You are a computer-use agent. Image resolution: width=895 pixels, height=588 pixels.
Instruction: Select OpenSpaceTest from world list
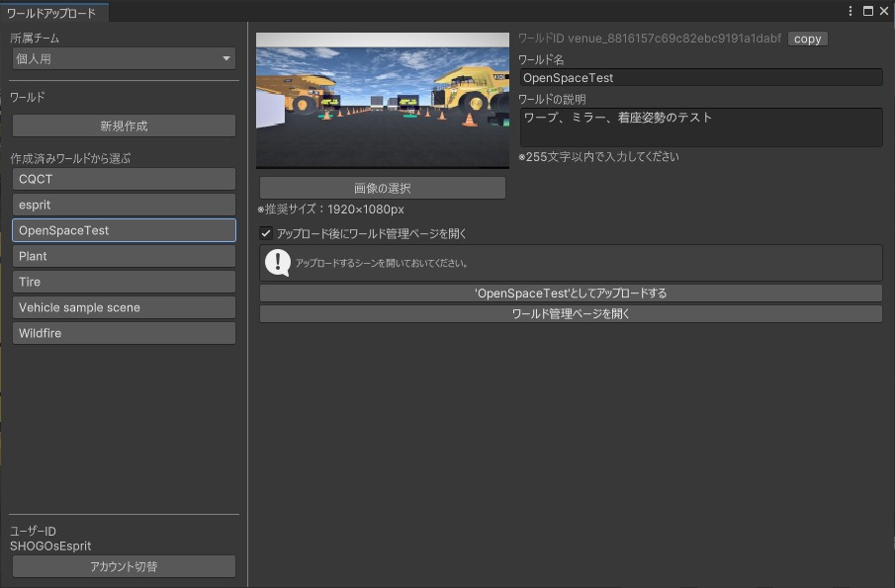[124, 230]
